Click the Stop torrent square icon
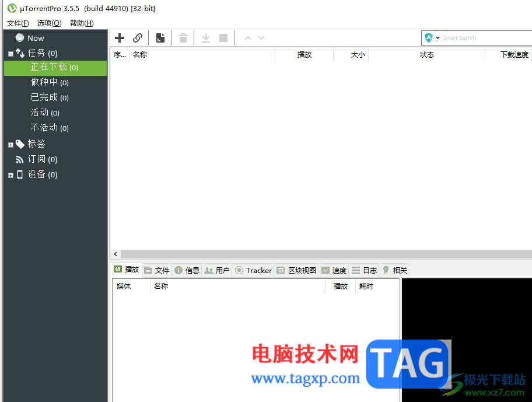 click(x=223, y=38)
